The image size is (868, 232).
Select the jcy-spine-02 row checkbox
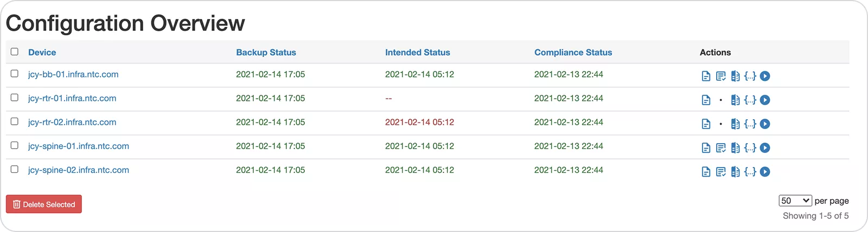pyautogui.click(x=15, y=169)
